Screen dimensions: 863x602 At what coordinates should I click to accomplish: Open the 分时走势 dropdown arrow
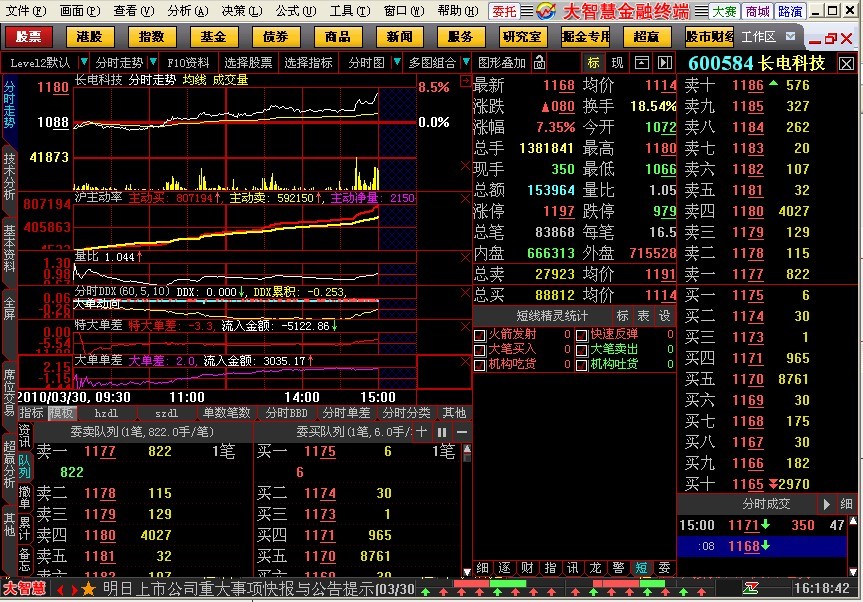click(154, 62)
